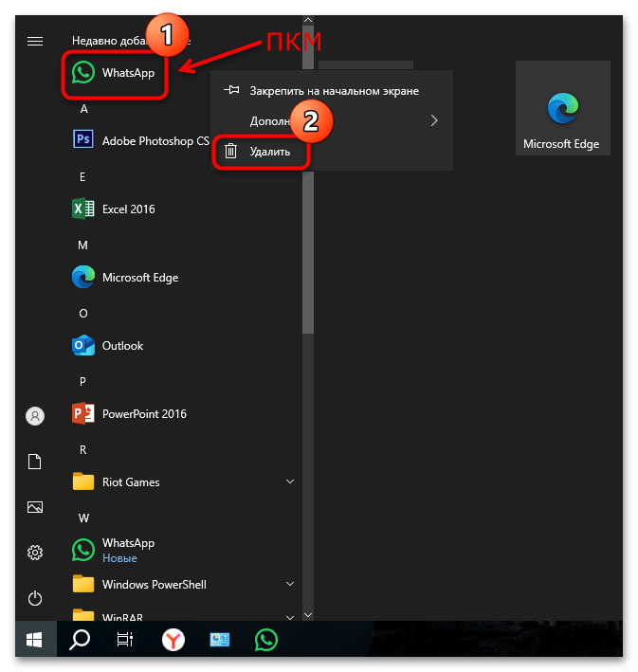Open taskbar search magnifier
This screenshot has height=672, width=638.
coord(80,641)
